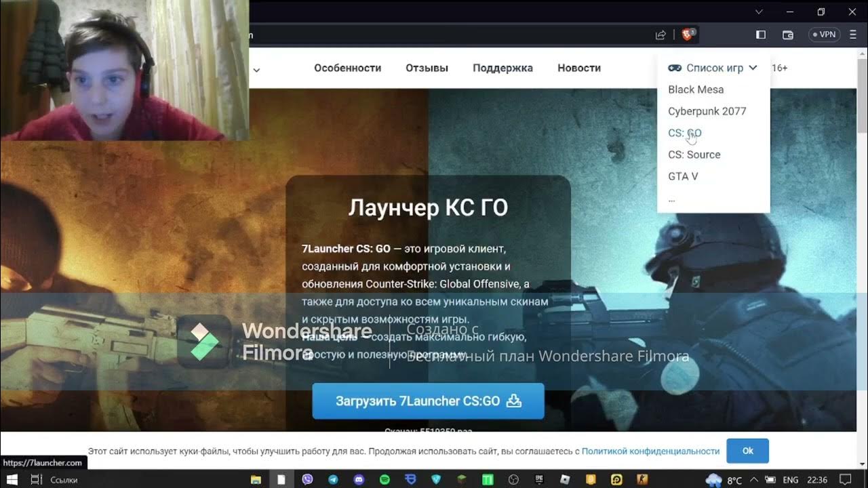Show hidden system tray icons

753,480
